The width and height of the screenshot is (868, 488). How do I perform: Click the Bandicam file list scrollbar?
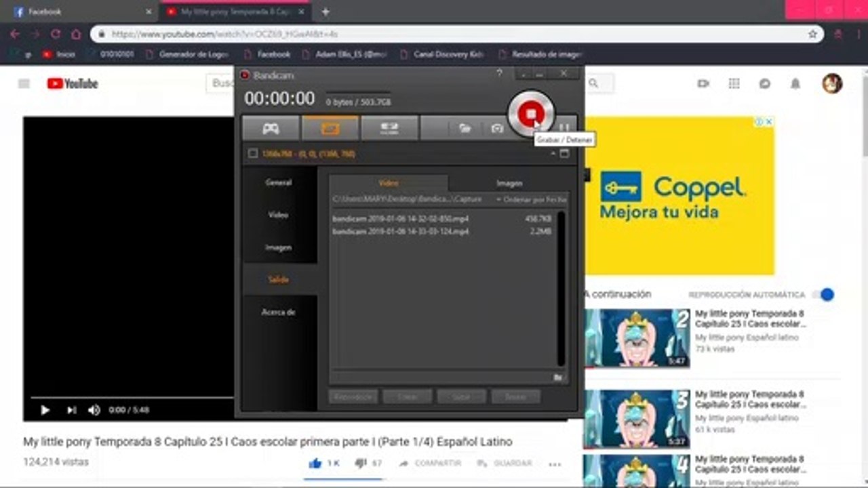(561, 289)
